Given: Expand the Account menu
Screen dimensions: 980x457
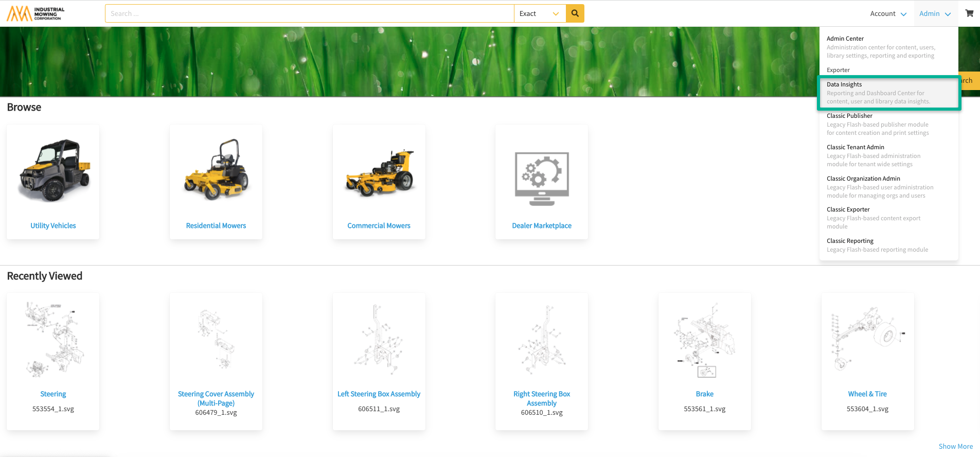Looking at the screenshot, I should (888, 14).
